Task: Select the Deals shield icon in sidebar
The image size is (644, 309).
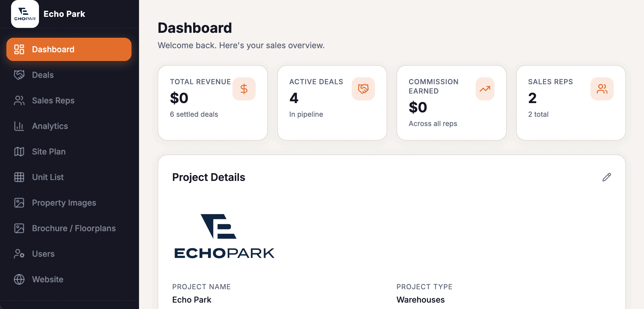Action: (x=19, y=75)
